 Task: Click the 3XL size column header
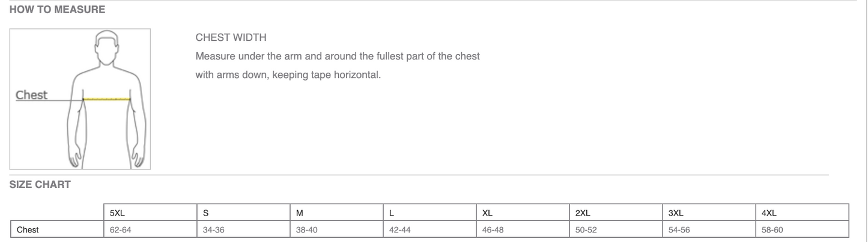pyautogui.click(x=676, y=213)
